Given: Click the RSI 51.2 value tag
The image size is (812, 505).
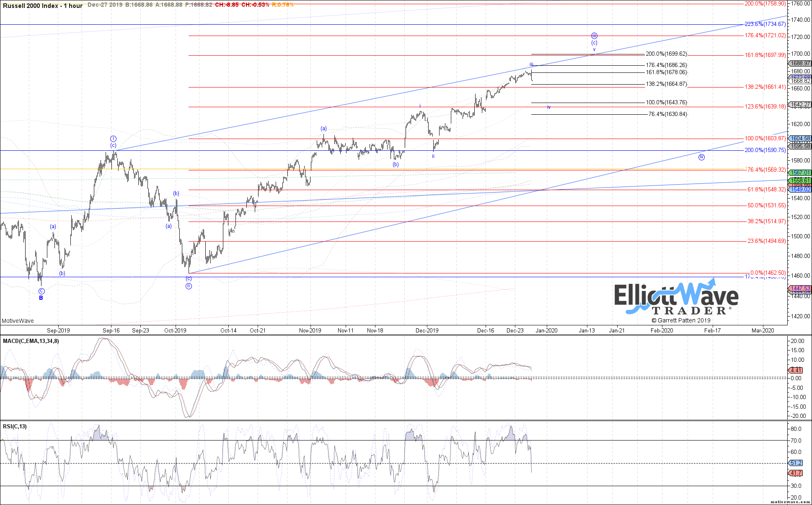Looking at the screenshot, I should coord(796,463).
